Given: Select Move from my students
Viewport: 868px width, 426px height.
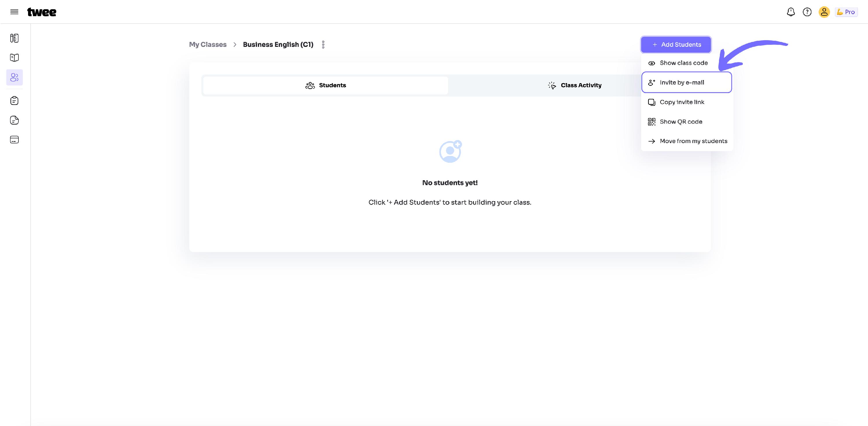Looking at the screenshot, I should pos(687,141).
